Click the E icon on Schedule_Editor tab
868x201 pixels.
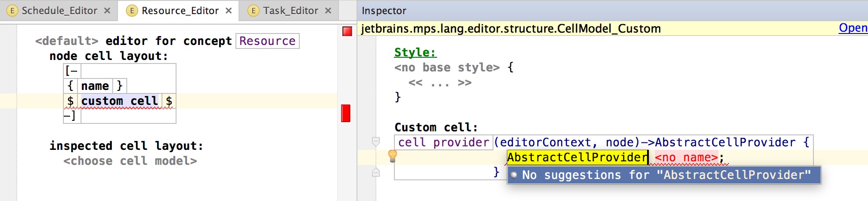[x=12, y=11]
